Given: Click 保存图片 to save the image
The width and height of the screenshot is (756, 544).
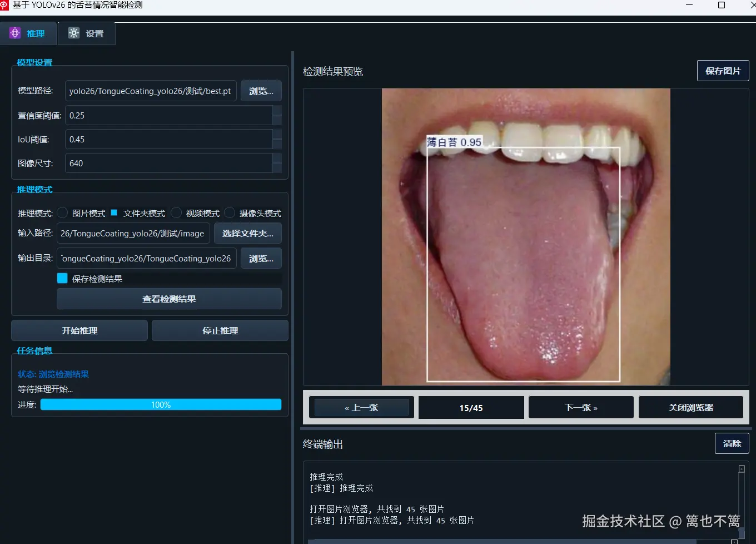Looking at the screenshot, I should tap(723, 71).
